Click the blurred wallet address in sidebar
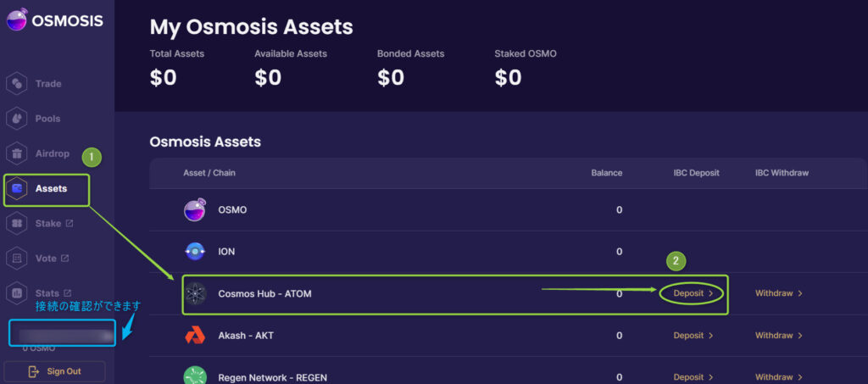The image size is (868, 384). click(x=64, y=336)
